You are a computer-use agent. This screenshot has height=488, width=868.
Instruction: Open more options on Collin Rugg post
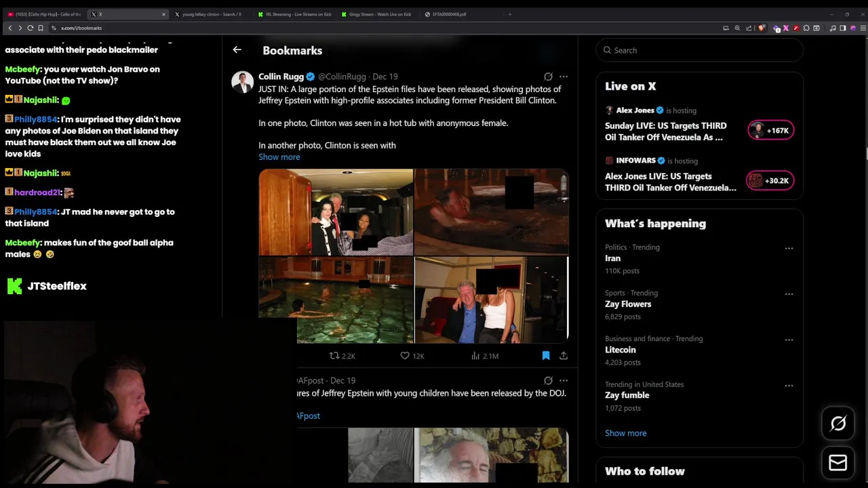pos(564,77)
